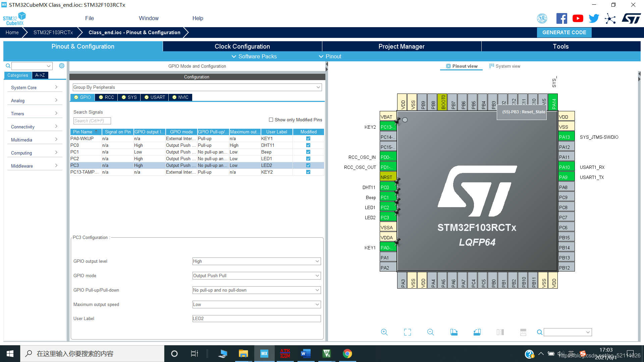
Task: Click the PC3 pin on the chip
Action: click(388, 217)
